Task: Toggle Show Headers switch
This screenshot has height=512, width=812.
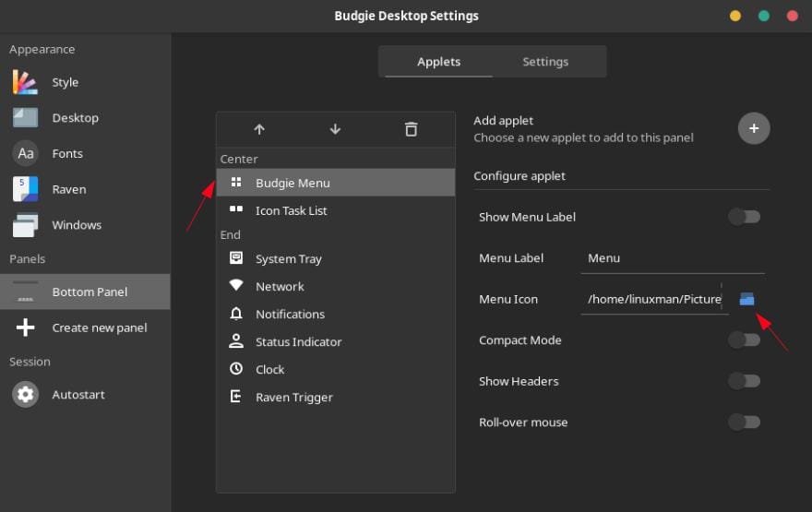Action: tap(744, 381)
